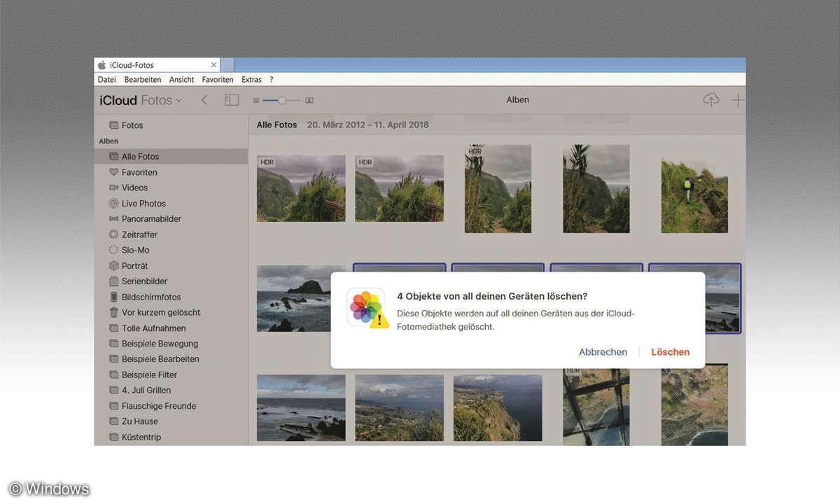Open the Panoramabilder album icon
This screenshot has width=840, height=504.
[113, 219]
